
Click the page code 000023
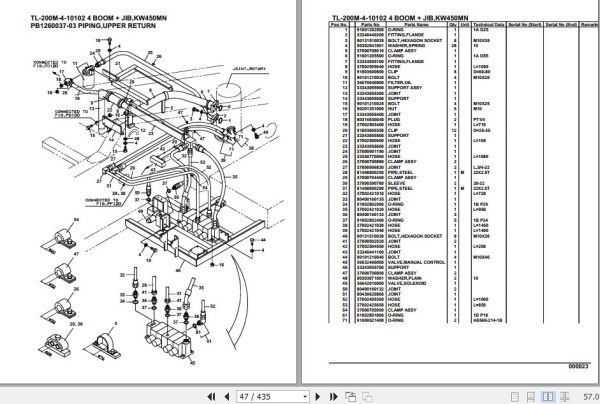pyautogui.click(x=578, y=367)
